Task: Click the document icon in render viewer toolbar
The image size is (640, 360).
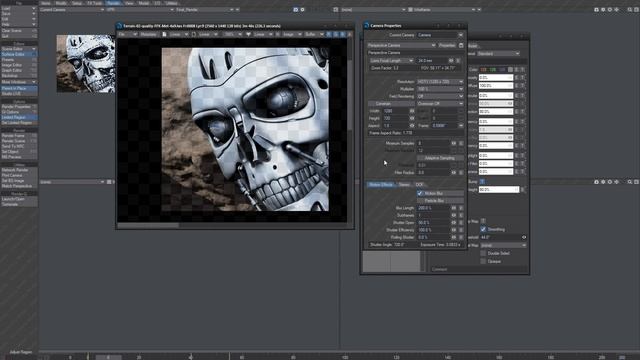Action: 164,35
